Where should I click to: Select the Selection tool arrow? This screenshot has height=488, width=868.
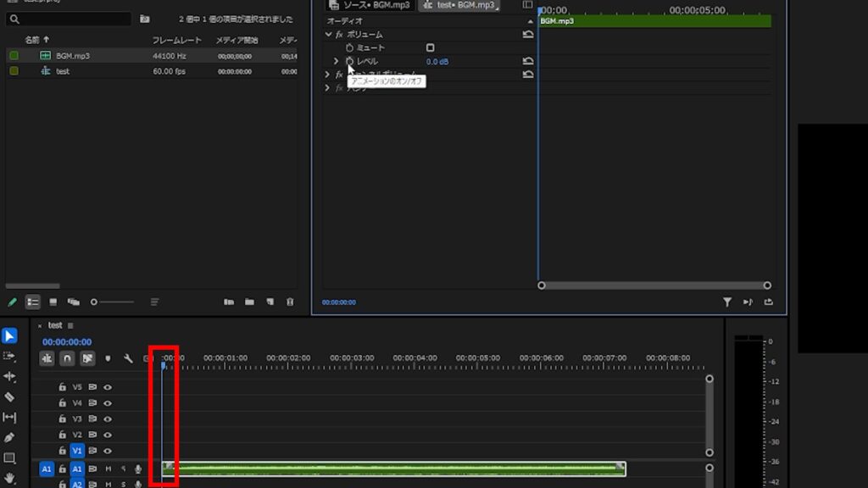(9, 335)
